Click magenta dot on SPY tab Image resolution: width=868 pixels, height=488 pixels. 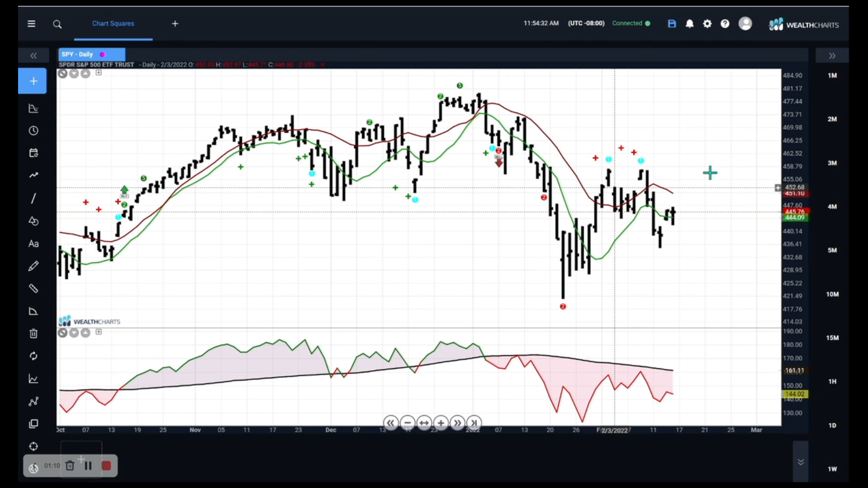pos(103,54)
